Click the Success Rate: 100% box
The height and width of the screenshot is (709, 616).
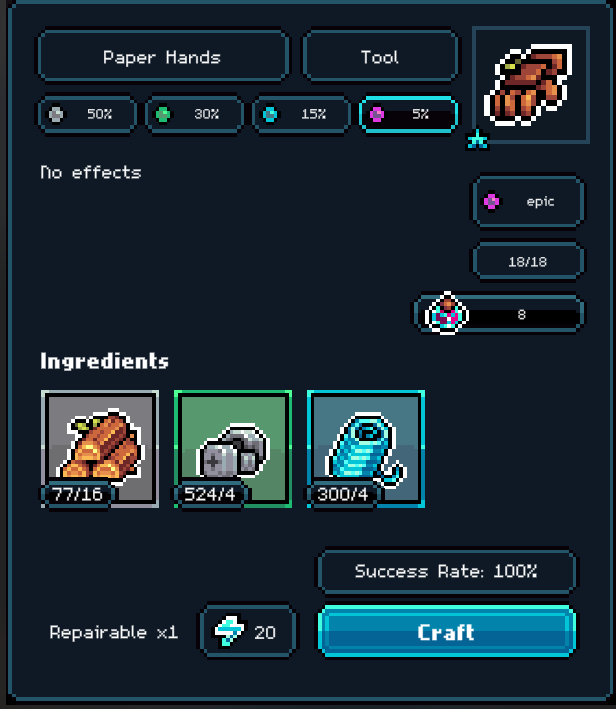point(446,572)
